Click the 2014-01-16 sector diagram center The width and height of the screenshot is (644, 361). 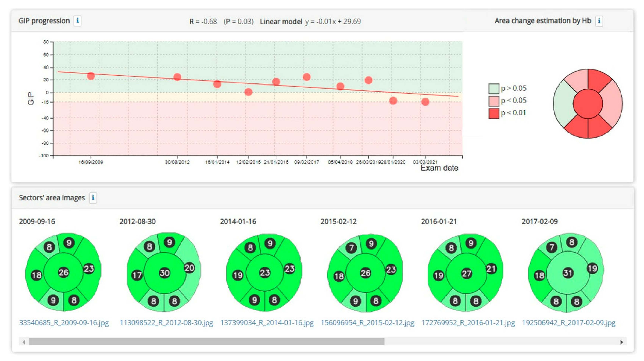[265, 272]
